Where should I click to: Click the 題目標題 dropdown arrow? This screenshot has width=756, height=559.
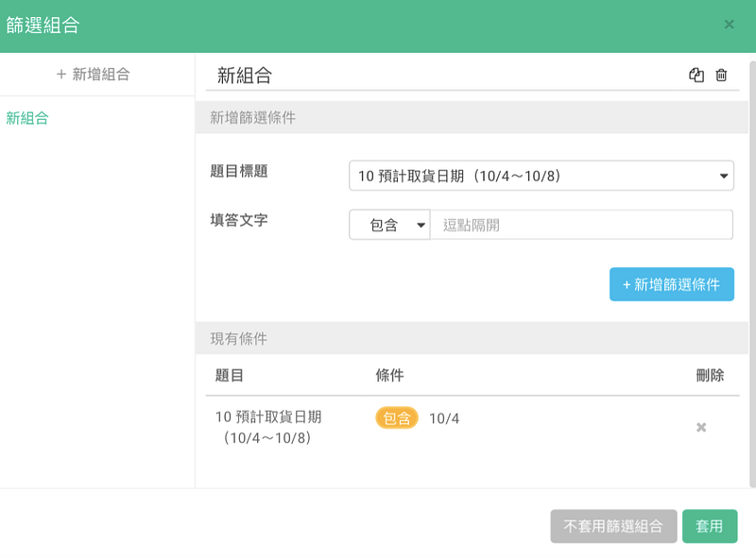pyautogui.click(x=723, y=176)
